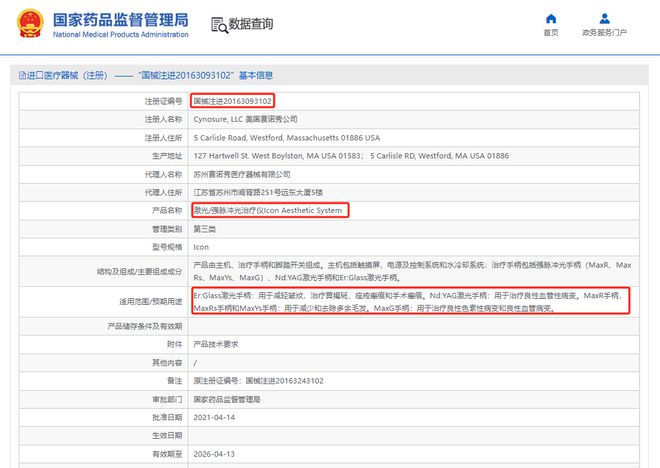The height and width of the screenshot is (468, 660).
Task: Select the 产品由主机 structure description text
Action: click(412, 271)
